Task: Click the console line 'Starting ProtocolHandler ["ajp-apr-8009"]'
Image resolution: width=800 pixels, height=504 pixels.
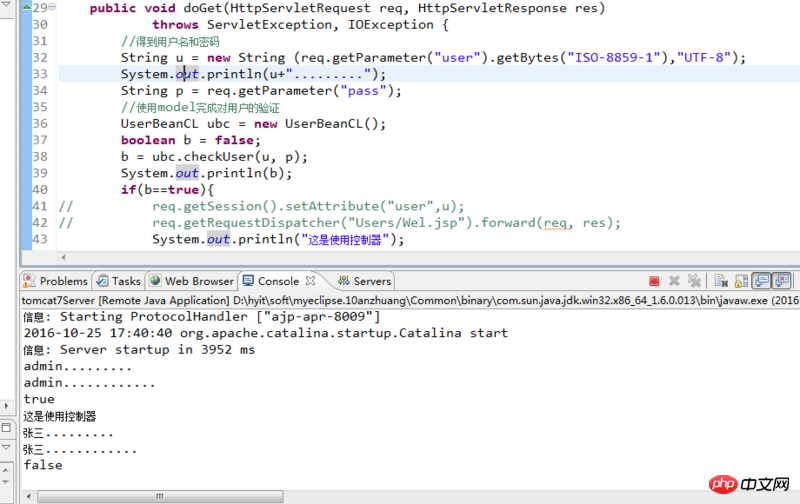Action: tap(220, 317)
